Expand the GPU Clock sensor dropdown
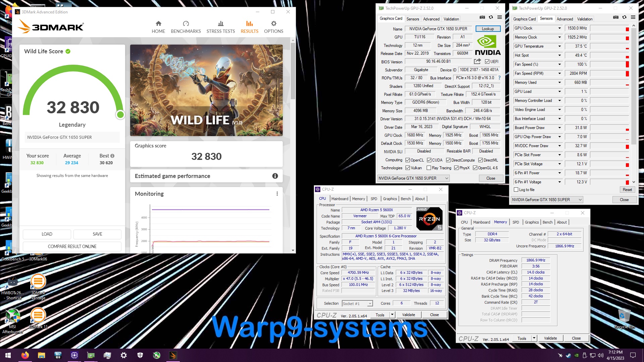 (x=559, y=28)
